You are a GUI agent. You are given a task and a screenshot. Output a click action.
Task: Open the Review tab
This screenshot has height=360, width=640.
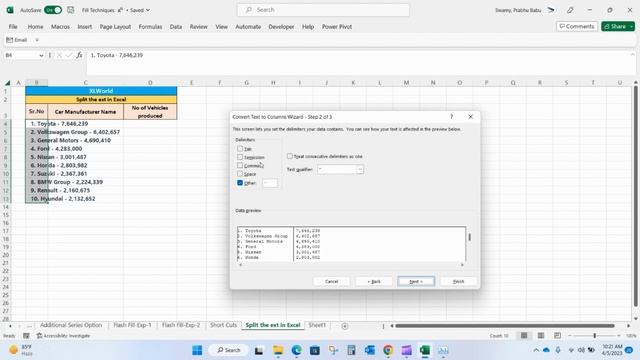coord(198,27)
